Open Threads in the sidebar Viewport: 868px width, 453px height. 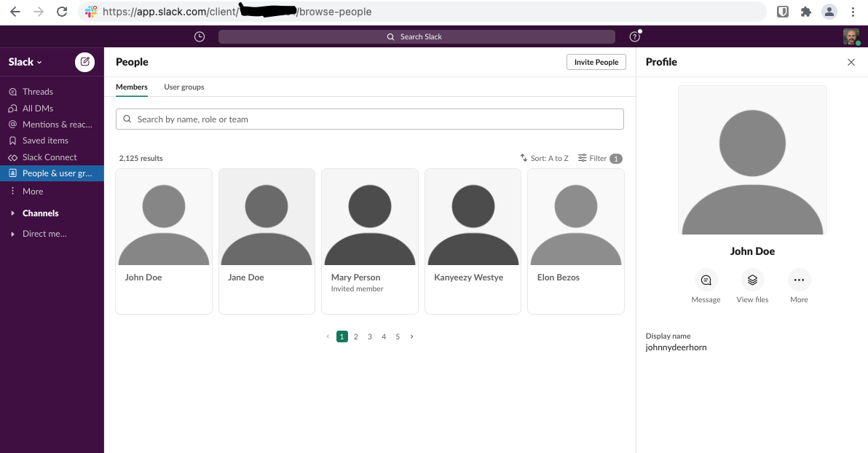coord(37,92)
